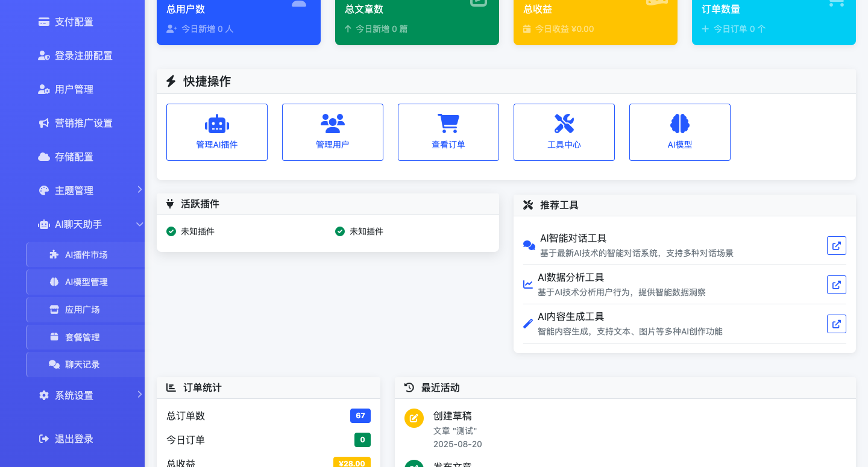This screenshot has width=868, height=467.
Task: Expand the 系统设置 submenu chevron
Action: [139, 394]
